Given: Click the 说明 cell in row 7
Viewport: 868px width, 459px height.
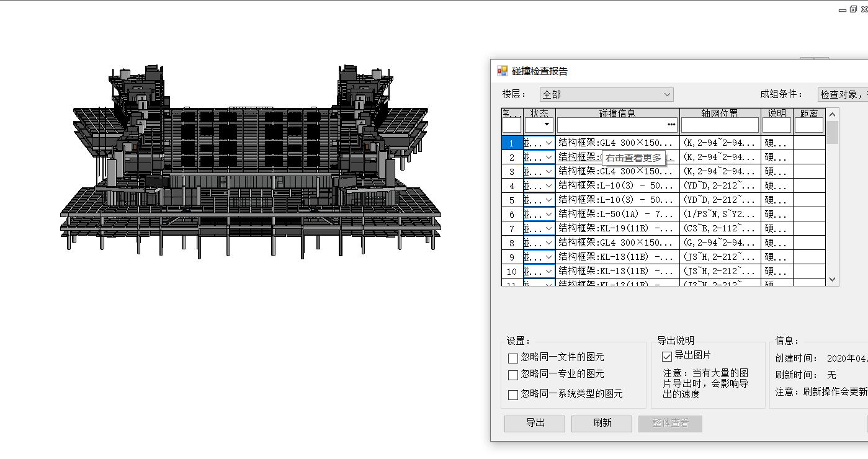Looking at the screenshot, I should (777, 228).
